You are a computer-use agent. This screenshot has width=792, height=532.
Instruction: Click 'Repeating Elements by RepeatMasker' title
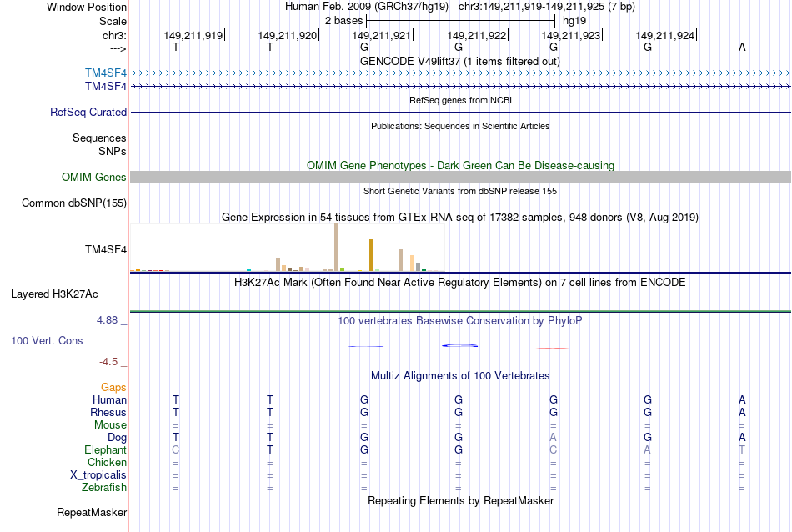click(460, 500)
